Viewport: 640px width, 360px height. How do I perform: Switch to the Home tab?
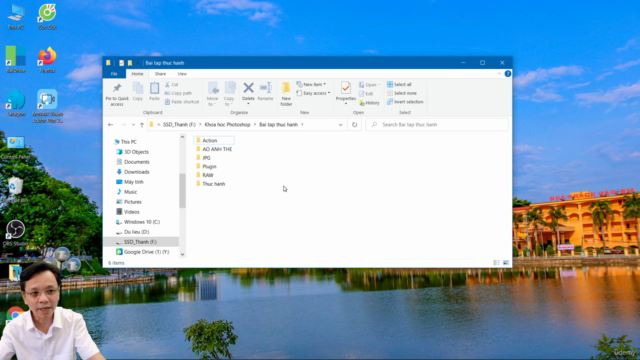point(138,74)
